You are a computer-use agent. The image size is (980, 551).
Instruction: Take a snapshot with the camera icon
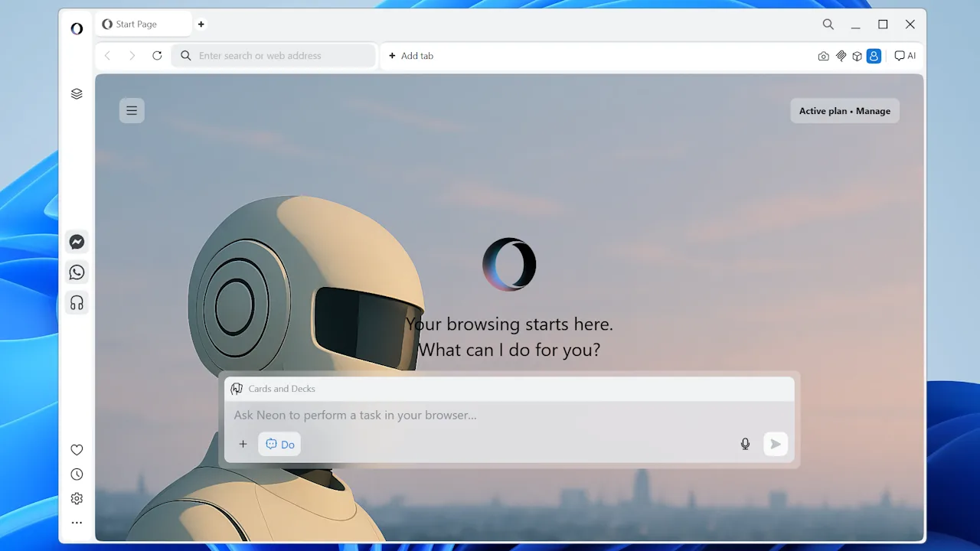coord(823,56)
